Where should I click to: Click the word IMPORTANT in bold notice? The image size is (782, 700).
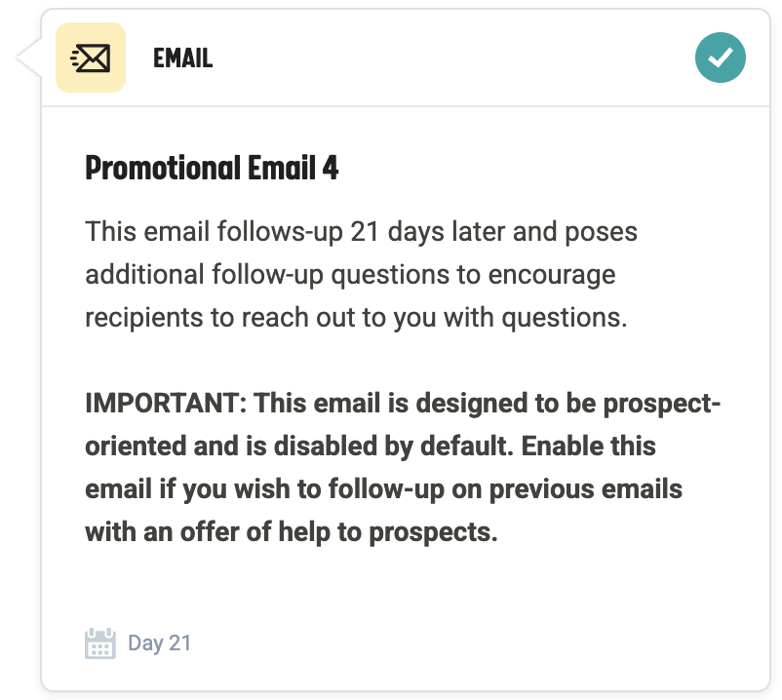tap(166, 403)
